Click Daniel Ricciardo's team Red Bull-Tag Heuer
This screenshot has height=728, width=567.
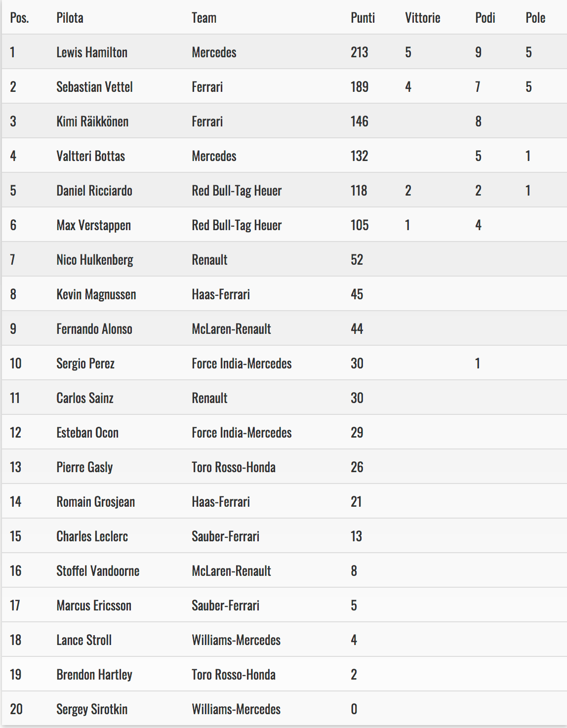click(x=237, y=191)
